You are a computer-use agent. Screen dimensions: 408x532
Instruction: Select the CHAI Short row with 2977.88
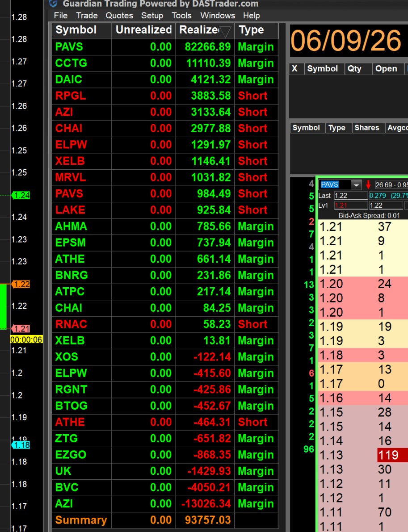(165, 128)
